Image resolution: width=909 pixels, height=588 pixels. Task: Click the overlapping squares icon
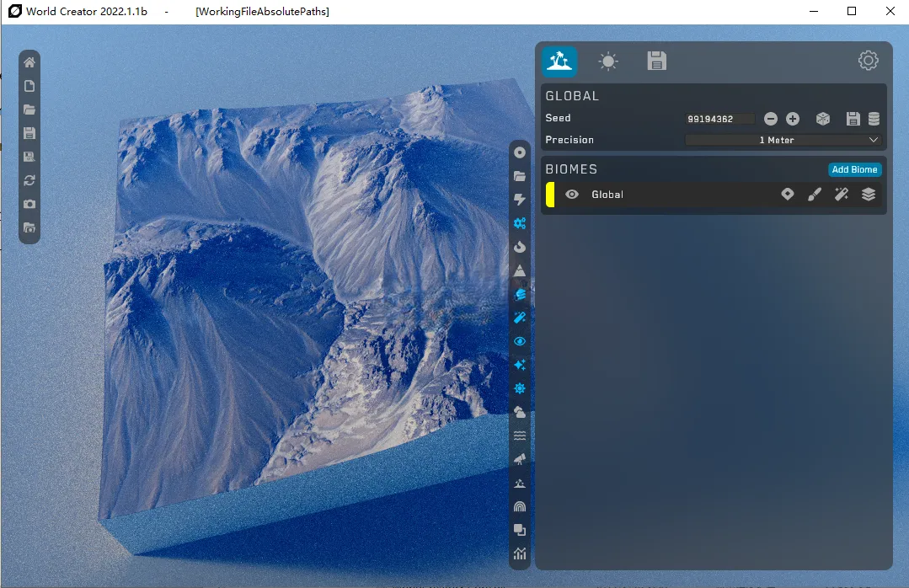point(520,530)
